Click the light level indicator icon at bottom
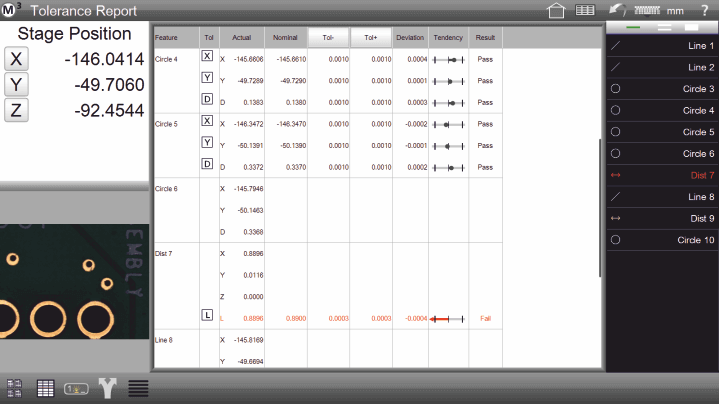719x404 pixels. click(75, 388)
